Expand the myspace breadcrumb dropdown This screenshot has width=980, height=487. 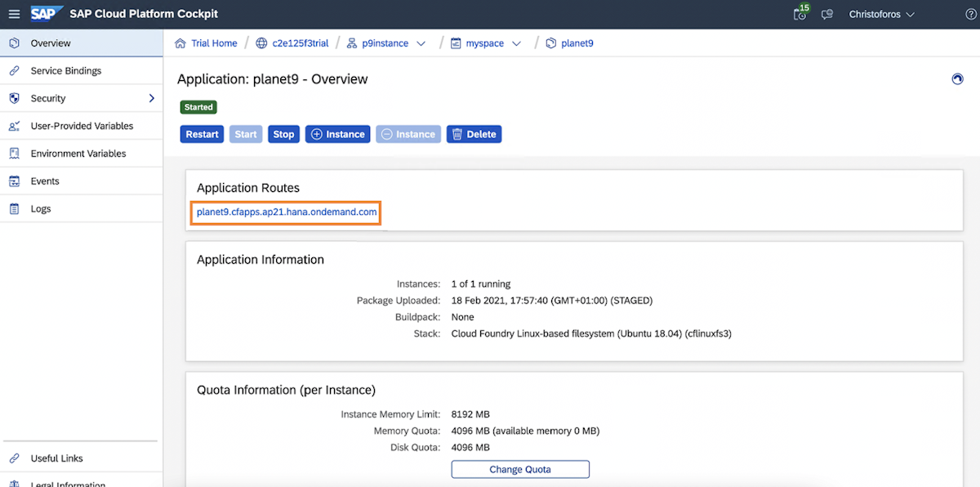(x=516, y=43)
